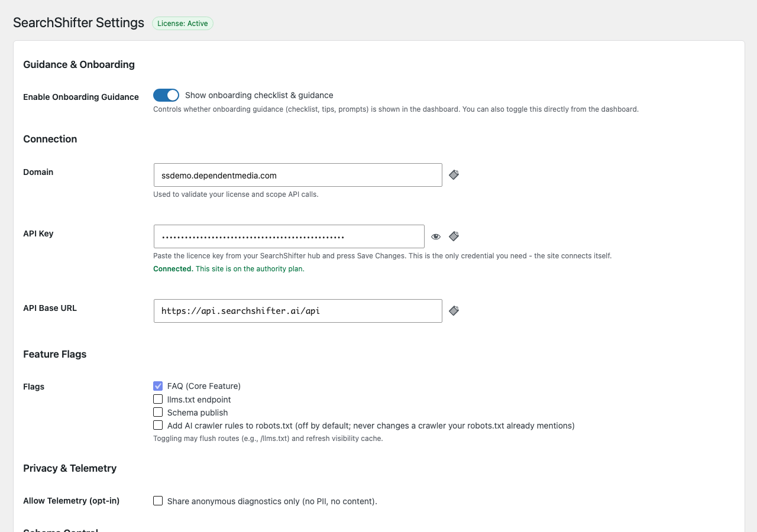Enable the Share anonymous diagnostics checkbox
The width and height of the screenshot is (757, 532).
point(158,501)
